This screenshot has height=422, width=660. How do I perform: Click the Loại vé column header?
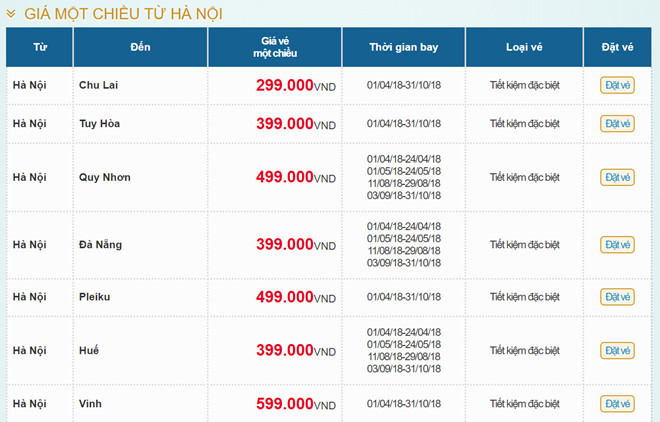point(524,47)
